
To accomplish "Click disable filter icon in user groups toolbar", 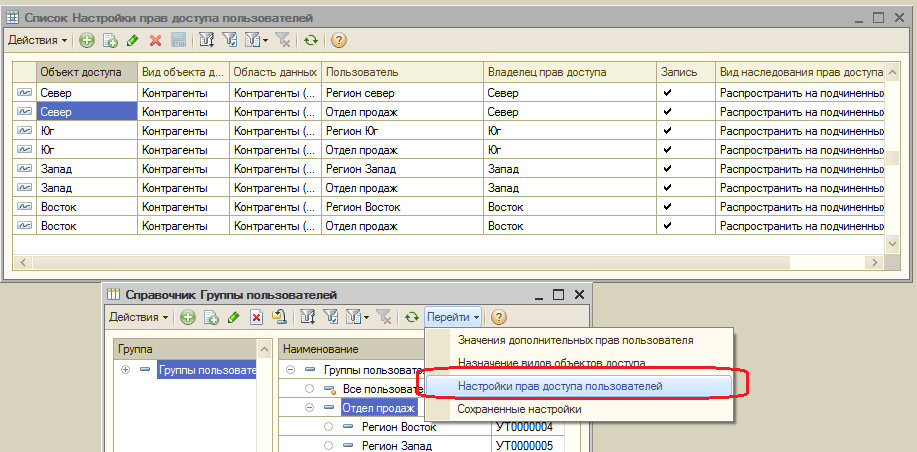I will click(x=384, y=317).
